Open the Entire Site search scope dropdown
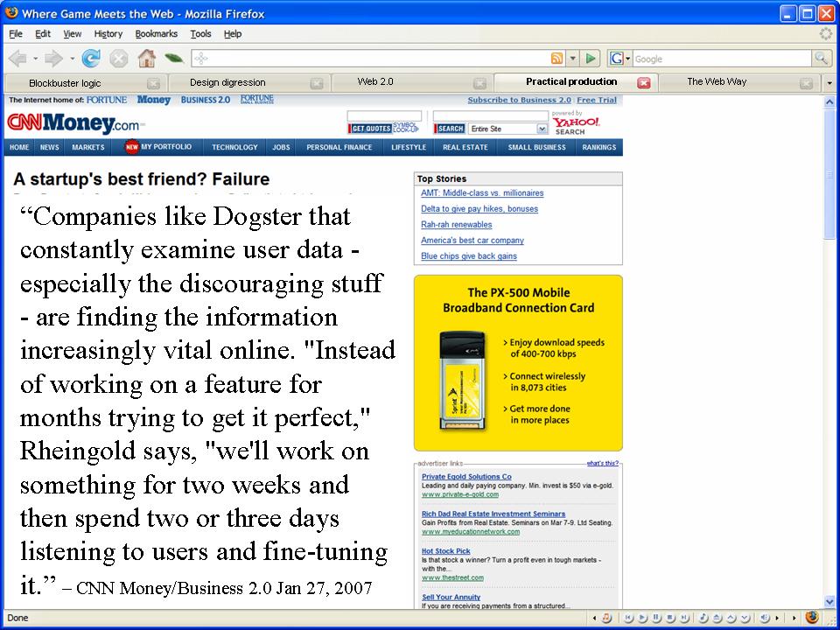Viewport: 840px width, 630px height. pos(542,129)
